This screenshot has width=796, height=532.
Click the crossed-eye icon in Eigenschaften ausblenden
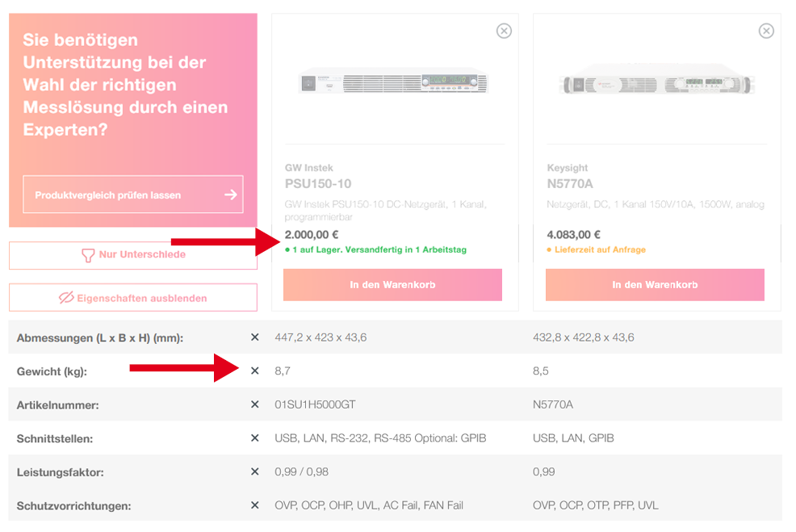[66, 297]
